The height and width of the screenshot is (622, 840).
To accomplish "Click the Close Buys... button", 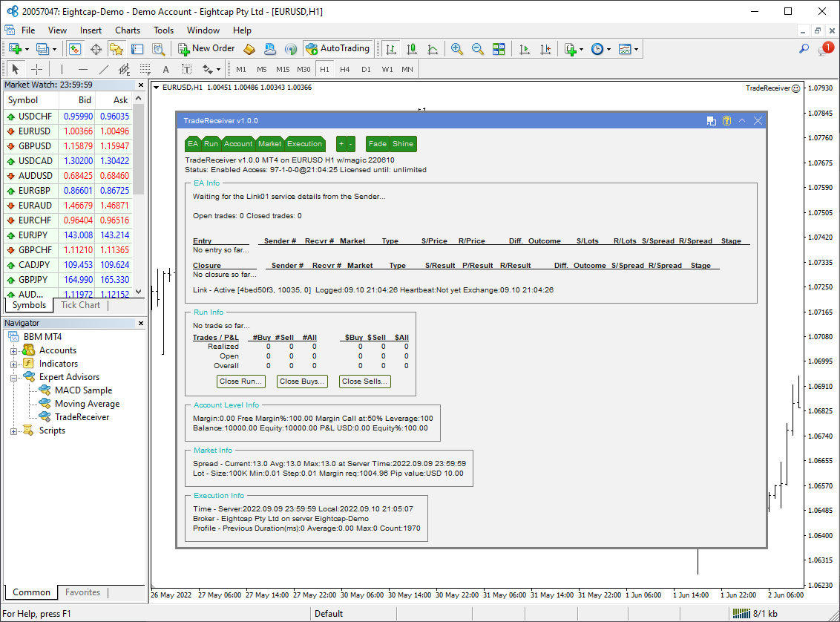I will click(301, 382).
